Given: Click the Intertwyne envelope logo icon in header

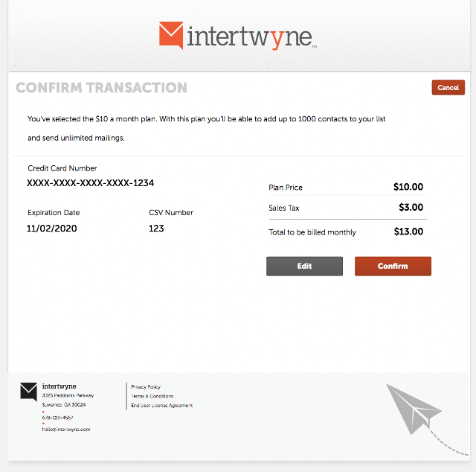Looking at the screenshot, I should pyautogui.click(x=170, y=35).
